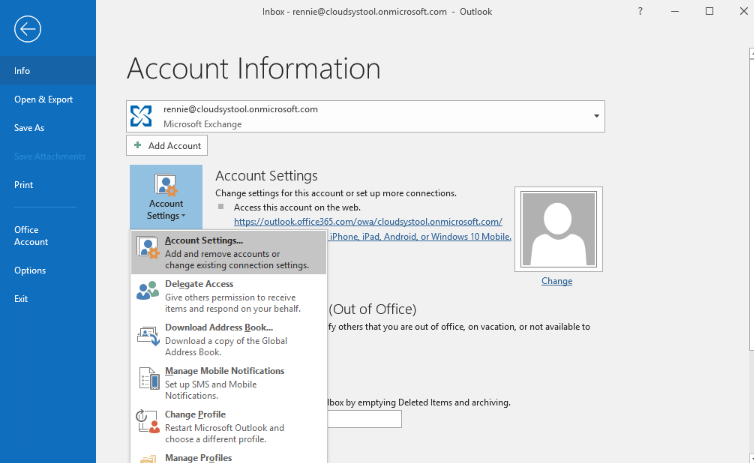This screenshot has height=463, width=754.
Task: Click the vertical scrollbar on the right
Action: point(752,255)
